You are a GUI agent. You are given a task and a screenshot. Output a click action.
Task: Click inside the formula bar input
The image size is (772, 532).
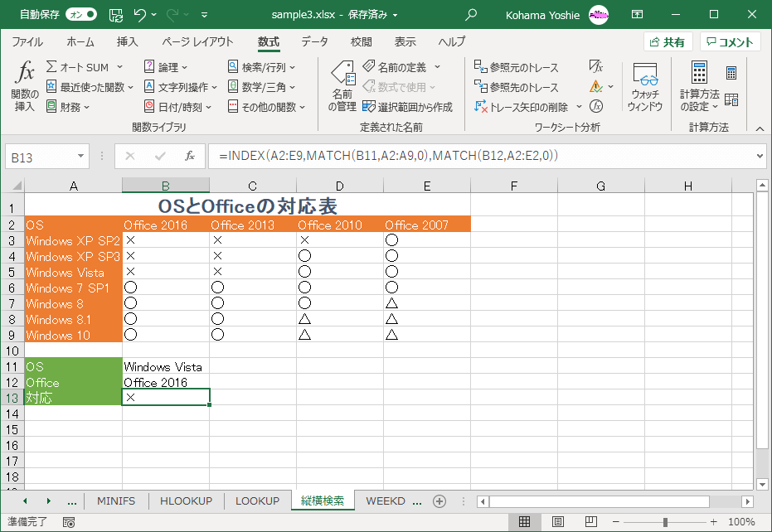point(483,156)
